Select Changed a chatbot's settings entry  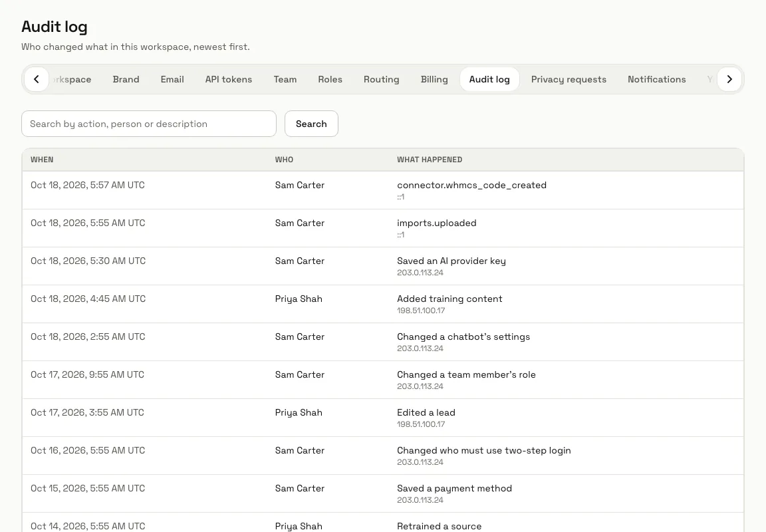point(463,337)
